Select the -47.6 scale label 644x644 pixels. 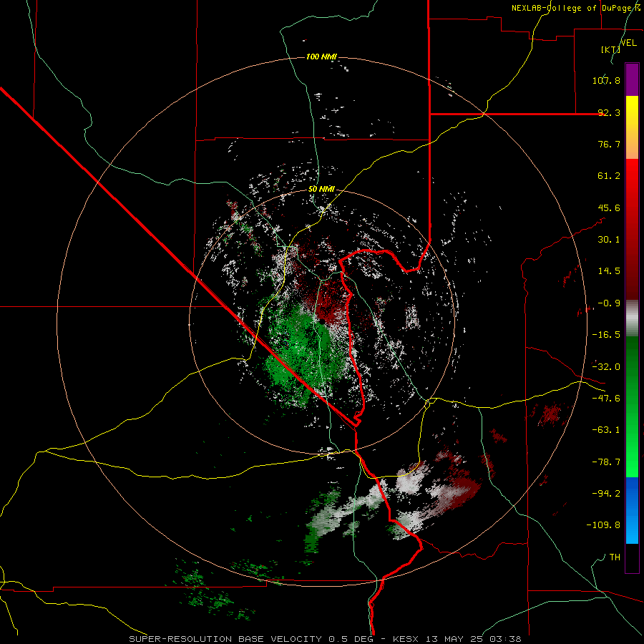pyautogui.click(x=606, y=399)
